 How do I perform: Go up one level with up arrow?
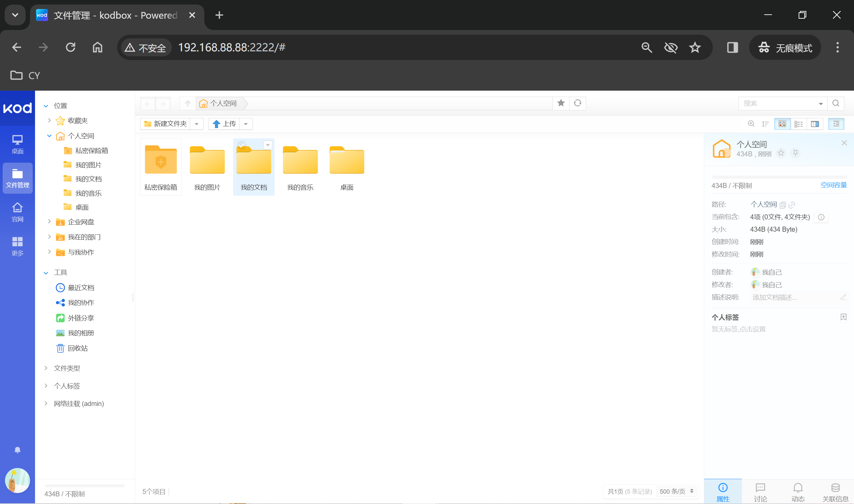click(187, 104)
